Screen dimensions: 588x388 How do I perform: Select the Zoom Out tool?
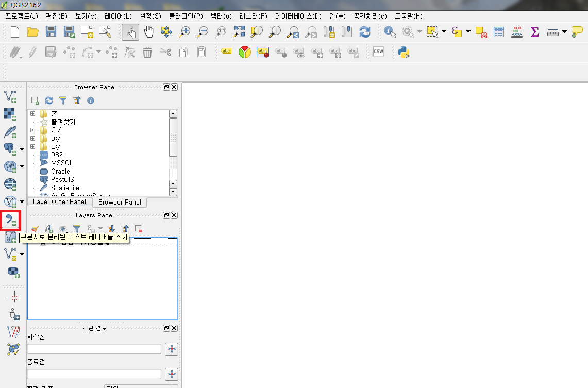[x=203, y=32]
